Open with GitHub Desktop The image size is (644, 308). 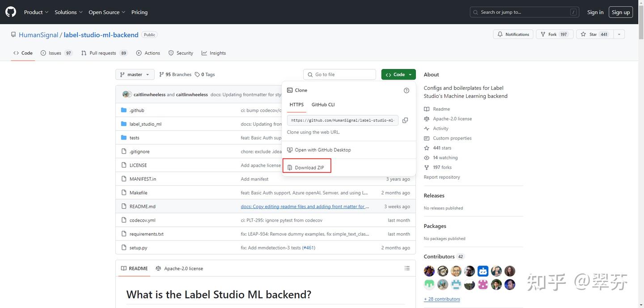[x=322, y=150]
